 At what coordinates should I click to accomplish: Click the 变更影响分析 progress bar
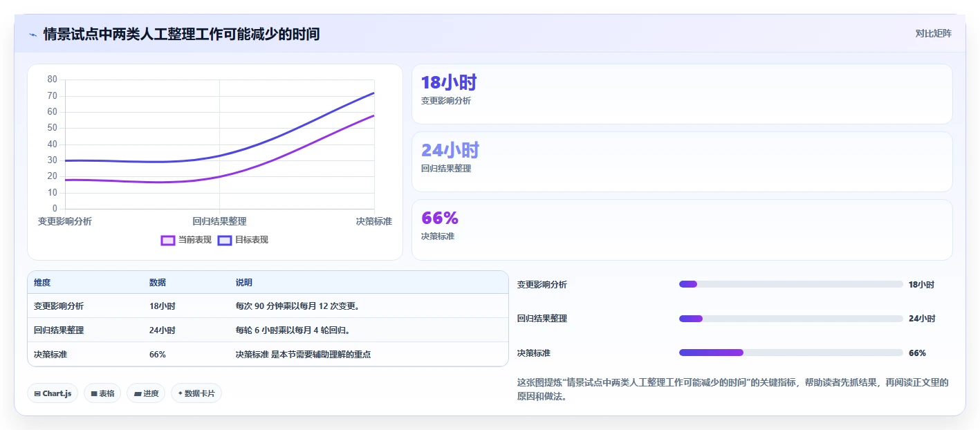[791, 284]
